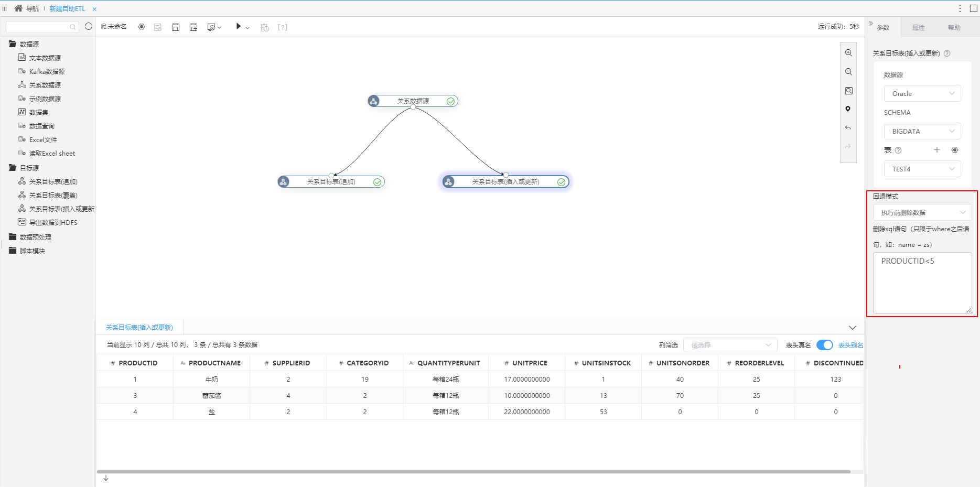Viewport: 980px width, 487px height.
Task: Select the 关系目标表(插入或更新) node on the canvas
Action: 506,182
